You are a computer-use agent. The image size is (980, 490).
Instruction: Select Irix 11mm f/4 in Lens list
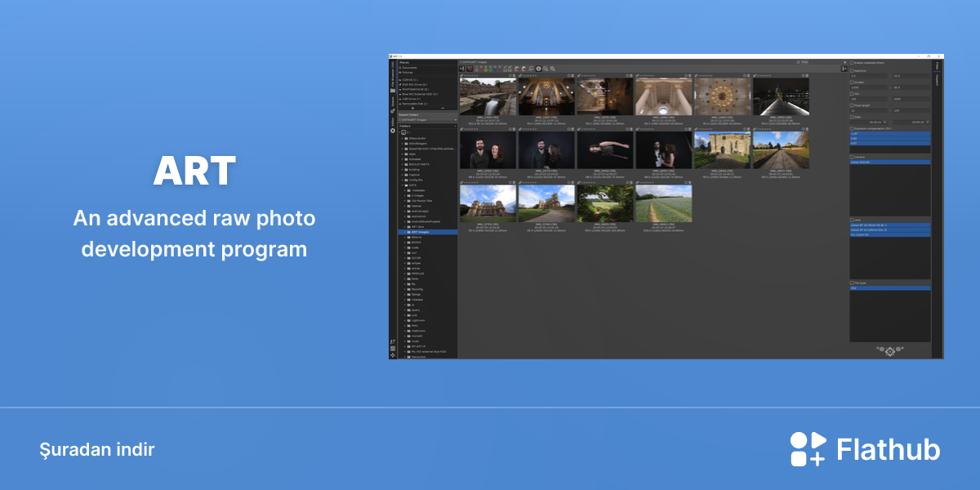pyautogui.click(x=890, y=234)
